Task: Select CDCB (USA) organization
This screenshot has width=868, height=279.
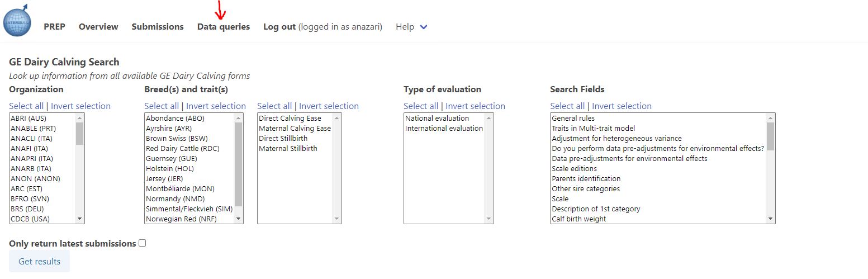Action: click(x=30, y=219)
